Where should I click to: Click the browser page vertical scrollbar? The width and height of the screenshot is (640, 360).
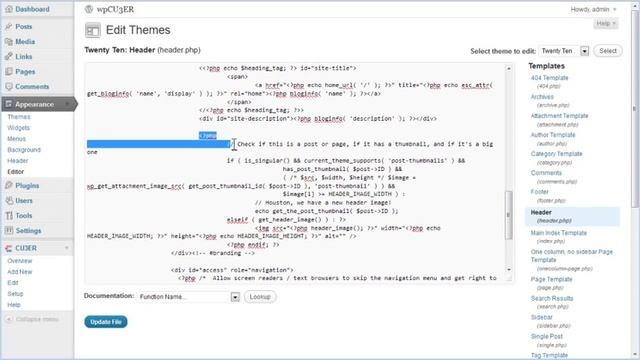point(635,108)
